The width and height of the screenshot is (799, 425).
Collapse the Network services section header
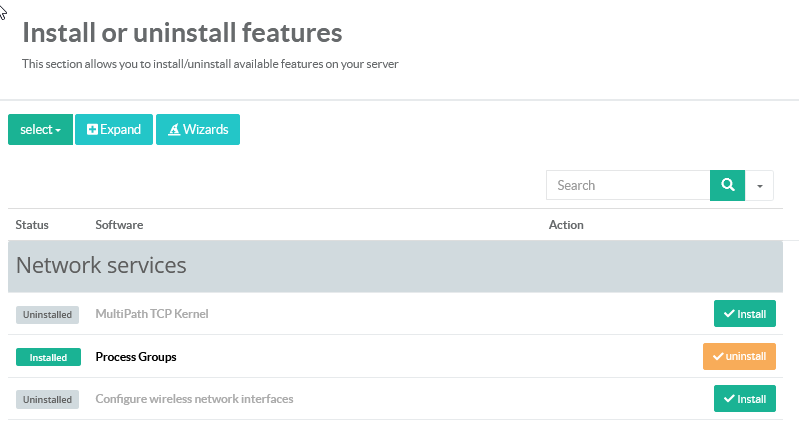point(101,266)
